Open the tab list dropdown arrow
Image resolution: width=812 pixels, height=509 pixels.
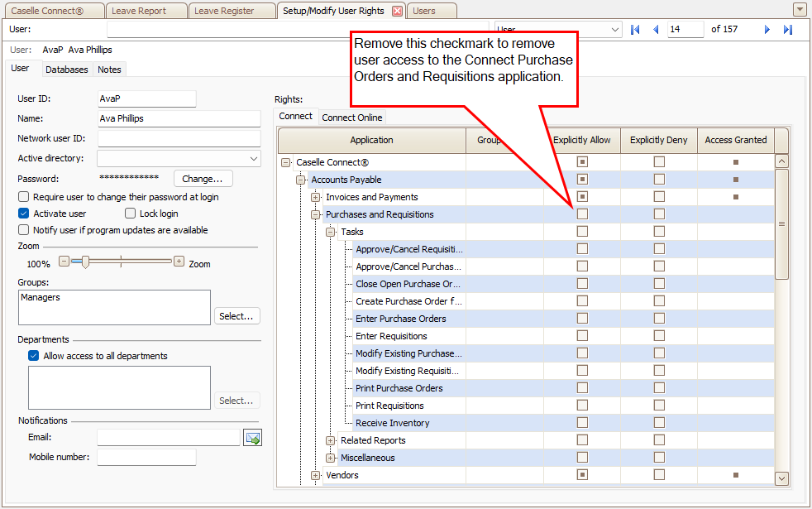click(800, 10)
